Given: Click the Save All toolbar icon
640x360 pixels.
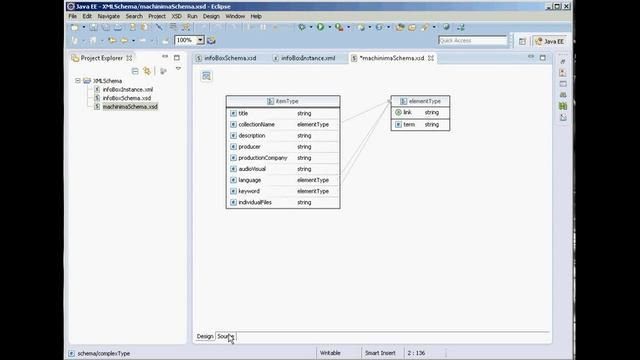Looking at the screenshot, I should pyautogui.click(x=106, y=27).
